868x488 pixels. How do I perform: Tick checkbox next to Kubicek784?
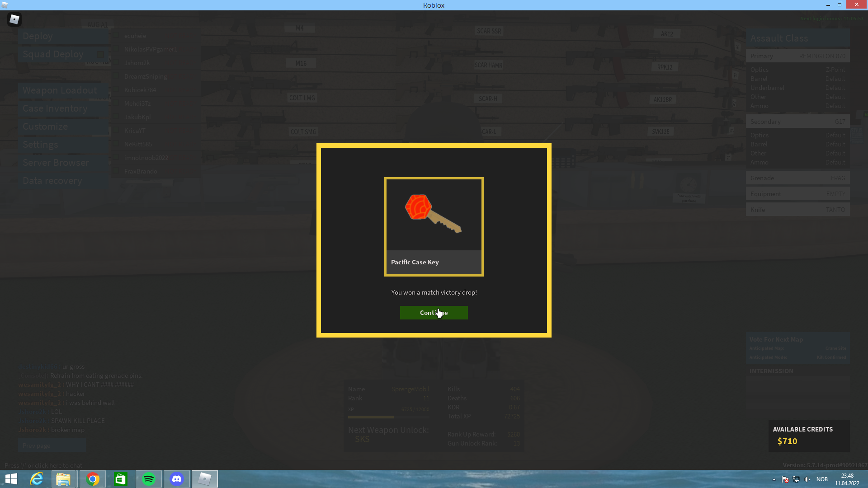(x=116, y=89)
